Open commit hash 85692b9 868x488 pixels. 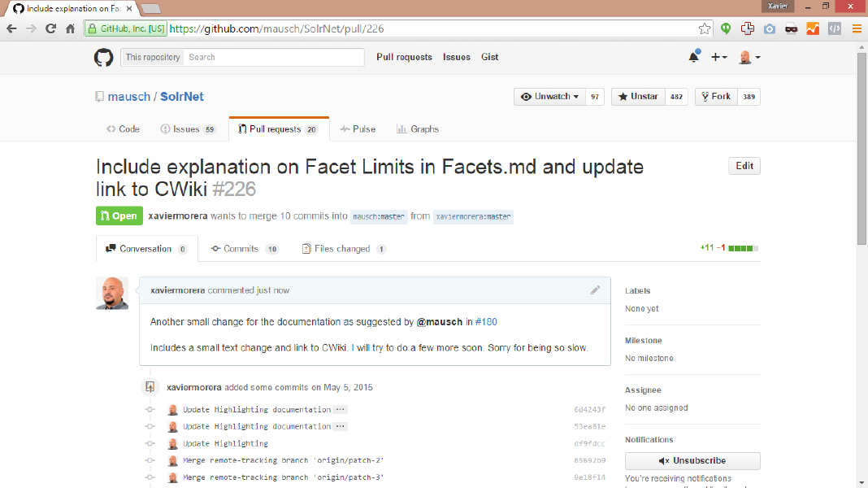[x=589, y=460]
